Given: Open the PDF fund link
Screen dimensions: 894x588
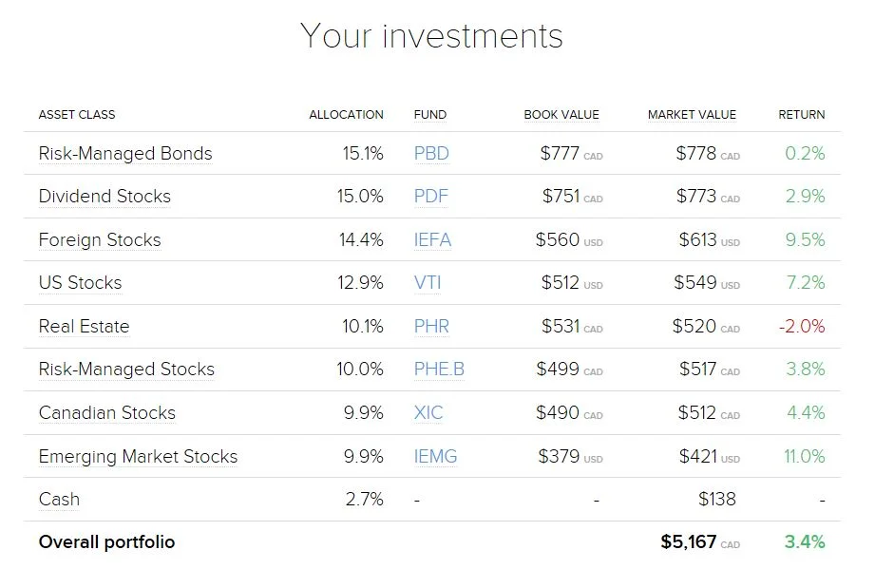Looking at the screenshot, I should (431, 197).
